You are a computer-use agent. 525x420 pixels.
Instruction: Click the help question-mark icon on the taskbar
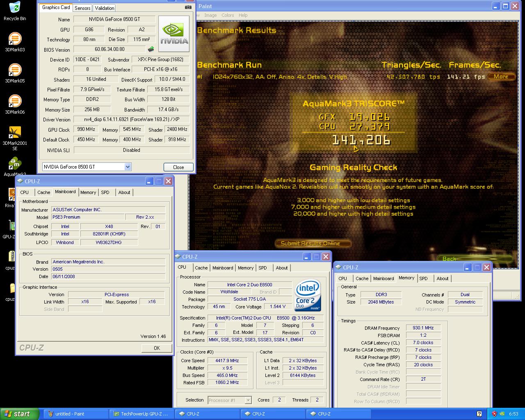(x=479, y=414)
